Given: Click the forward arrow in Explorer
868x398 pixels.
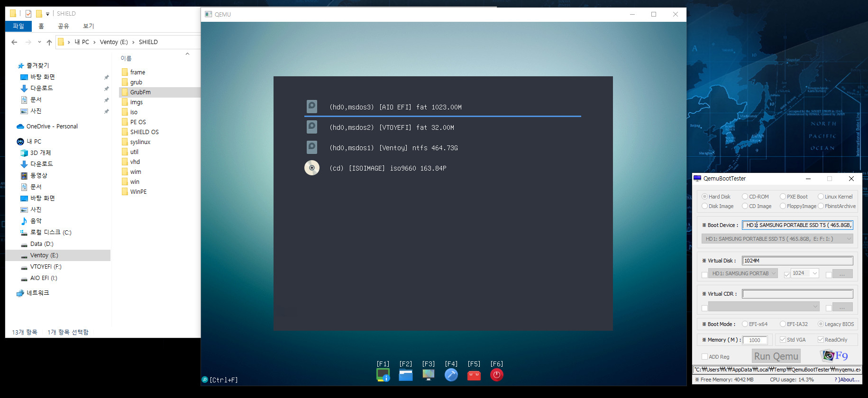Looking at the screenshot, I should tap(28, 42).
